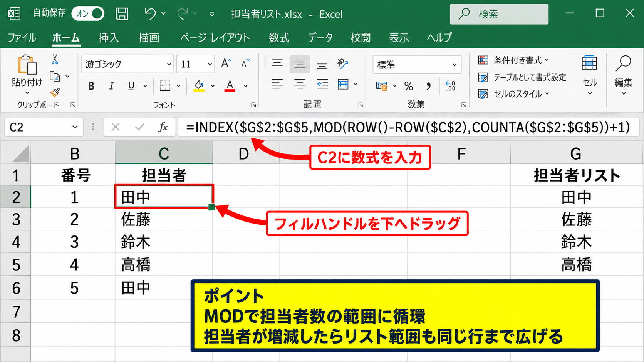Click the Decrease Indent icon

tap(322, 84)
